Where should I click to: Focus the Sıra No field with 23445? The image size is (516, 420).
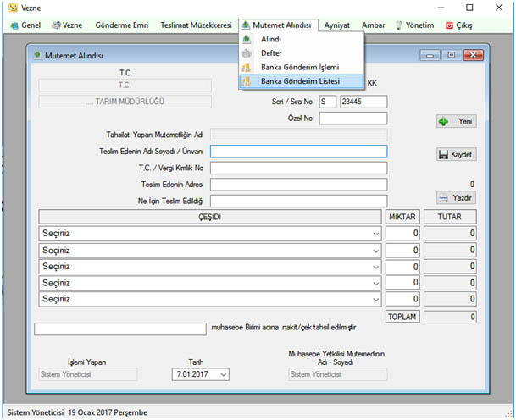pyautogui.click(x=363, y=102)
